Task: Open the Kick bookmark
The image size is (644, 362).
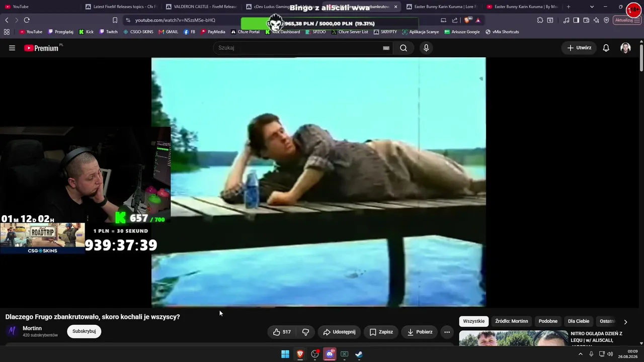Action: [x=86, y=32]
